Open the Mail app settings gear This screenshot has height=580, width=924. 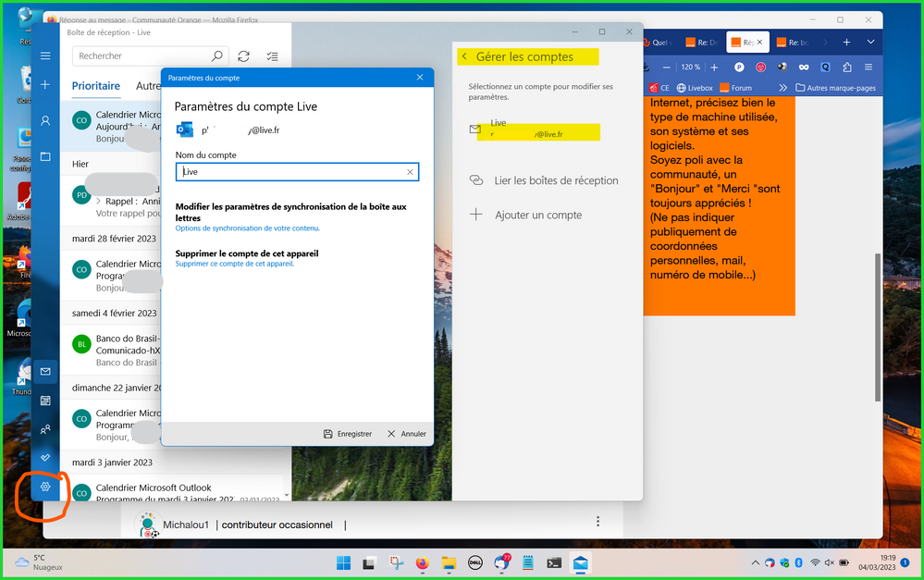(45, 487)
